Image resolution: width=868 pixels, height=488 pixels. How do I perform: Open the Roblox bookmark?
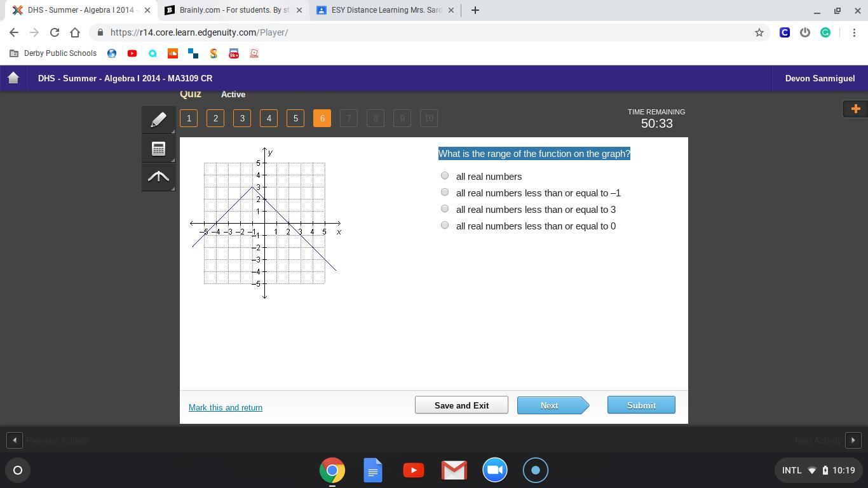click(x=254, y=53)
